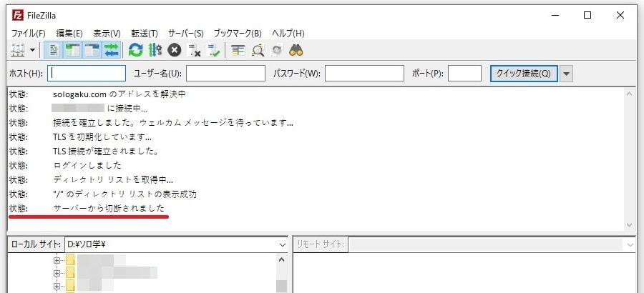
Task: Toggle the remote directory tree view
Action: pyautogui.click(x=92, y=50)
